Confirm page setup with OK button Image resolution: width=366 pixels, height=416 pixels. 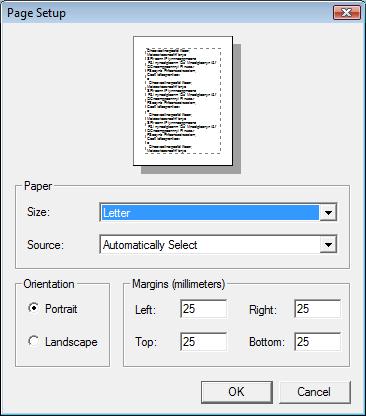[x=237, y=392]
